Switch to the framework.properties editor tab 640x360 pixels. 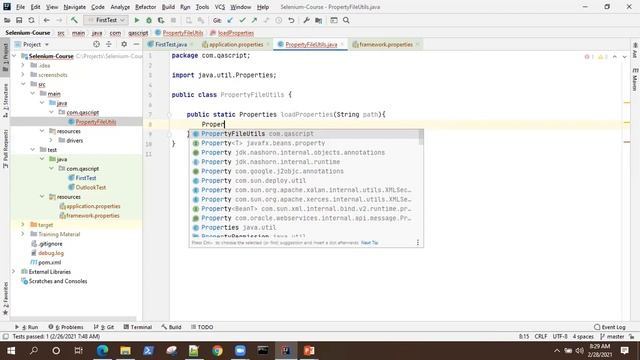(386, 44)
